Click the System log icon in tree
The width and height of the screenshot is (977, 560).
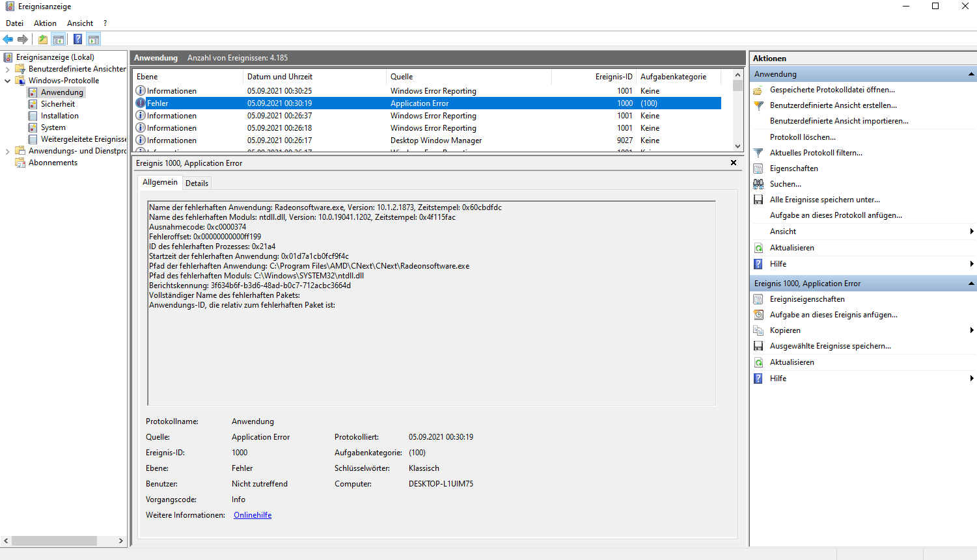click(33, 127)
